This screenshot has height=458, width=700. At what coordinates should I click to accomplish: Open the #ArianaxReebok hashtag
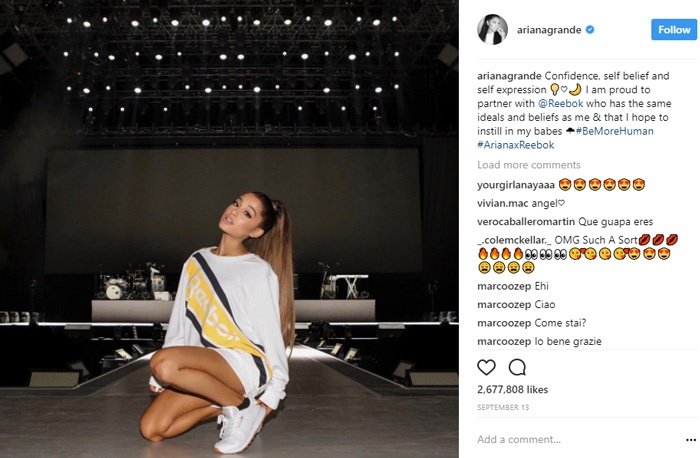516,145
